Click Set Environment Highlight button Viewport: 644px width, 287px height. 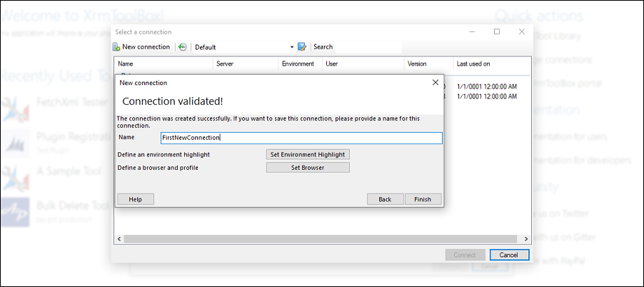308,154
